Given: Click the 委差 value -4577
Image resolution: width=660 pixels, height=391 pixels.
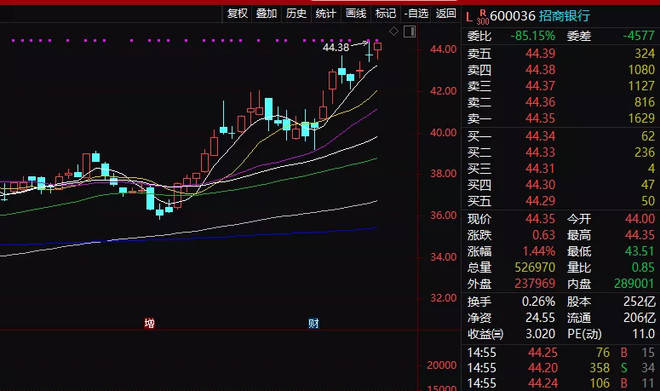Looking at the screenshot, I should pos(639,36).
